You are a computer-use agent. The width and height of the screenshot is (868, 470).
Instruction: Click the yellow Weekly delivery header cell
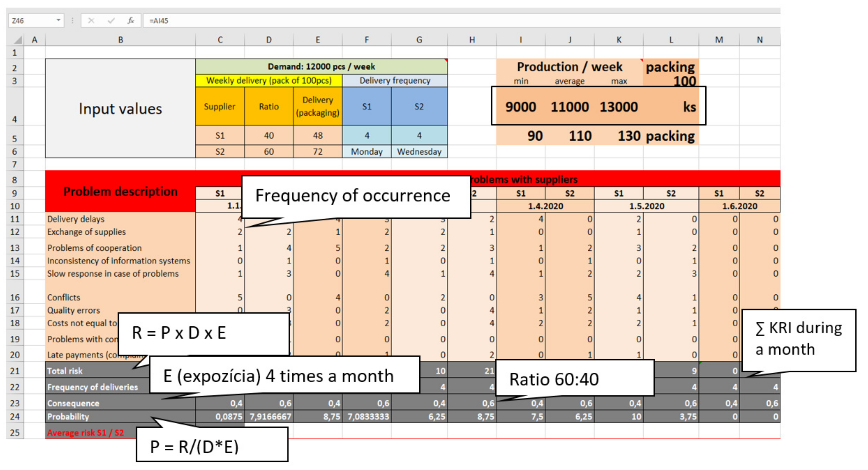269,80
